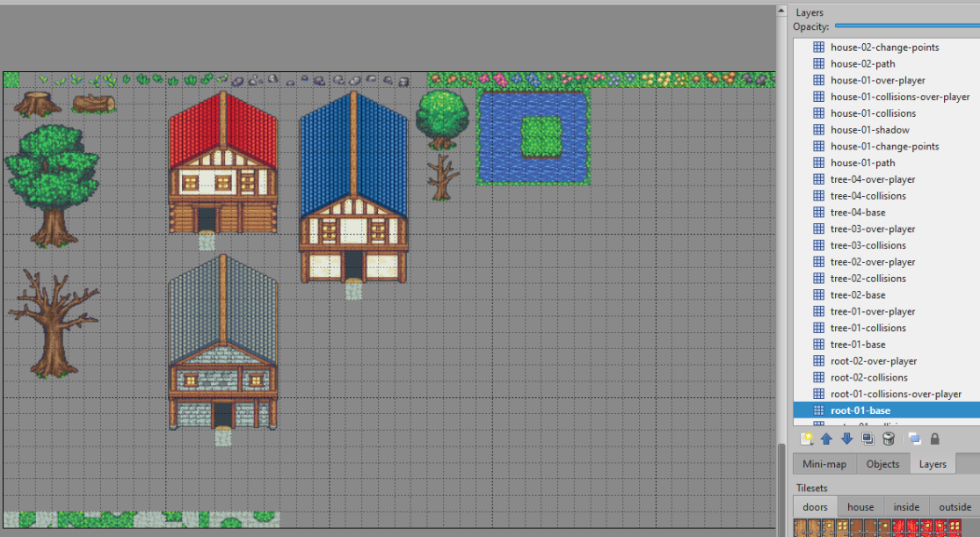Click tile layer icon beside house-02-path
Image resolution: width=980 pixels, height=537 pixels.
tap(818, 64)
